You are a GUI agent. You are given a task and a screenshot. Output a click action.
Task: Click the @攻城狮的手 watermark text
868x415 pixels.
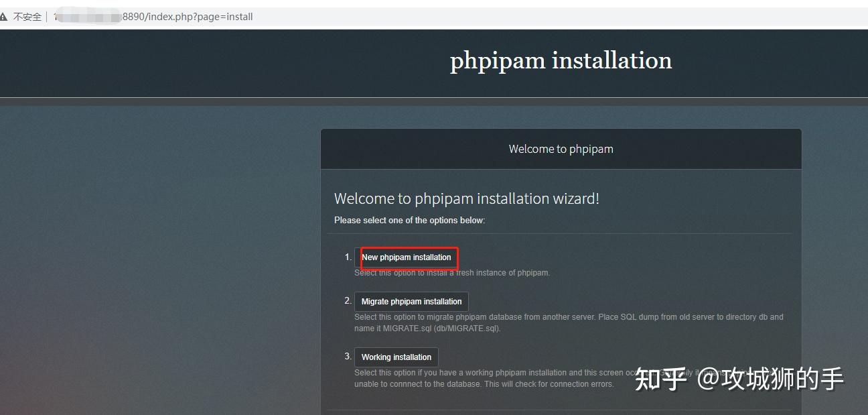pos(770,379)
